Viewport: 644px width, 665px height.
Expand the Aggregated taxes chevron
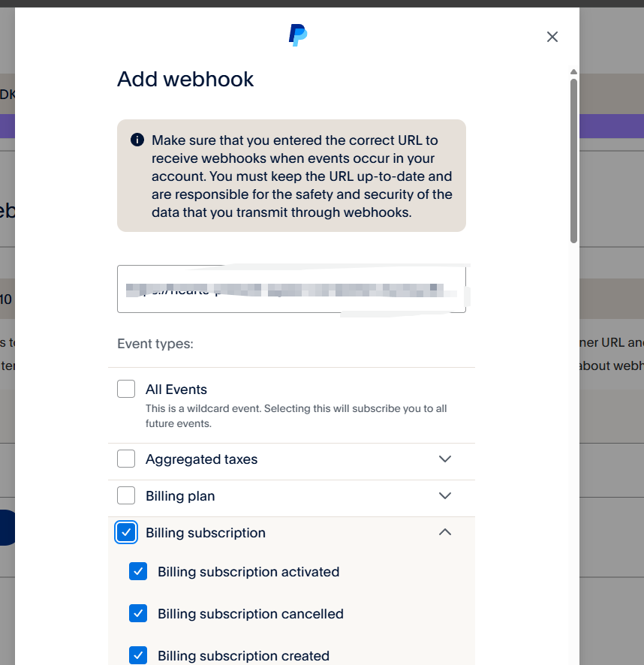444,459
